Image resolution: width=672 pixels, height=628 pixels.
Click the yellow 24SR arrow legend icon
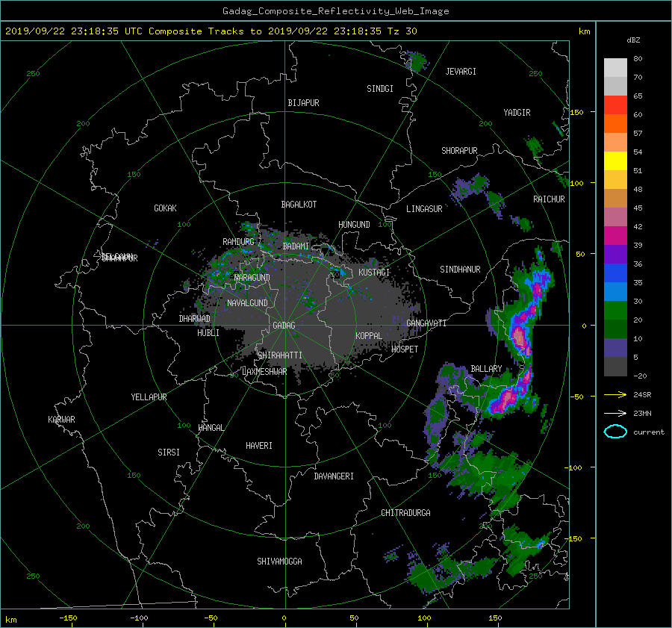pyautogui.click(x=615, y=394)
